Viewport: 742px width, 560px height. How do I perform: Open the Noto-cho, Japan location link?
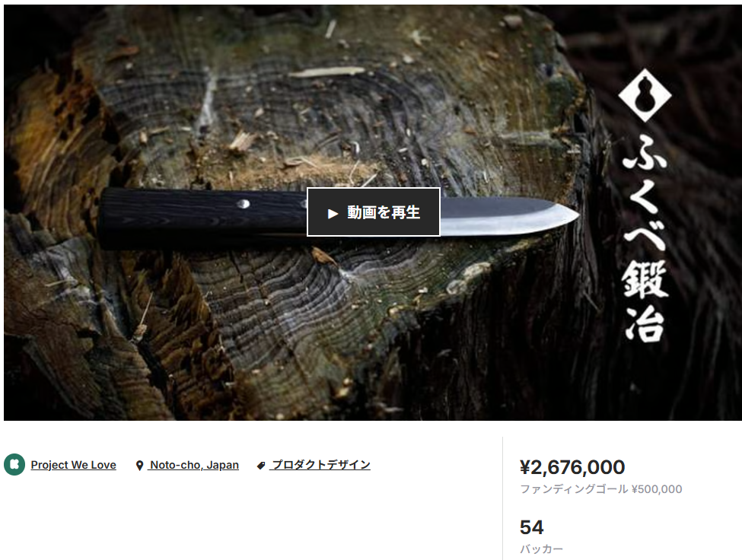(194, 465)
